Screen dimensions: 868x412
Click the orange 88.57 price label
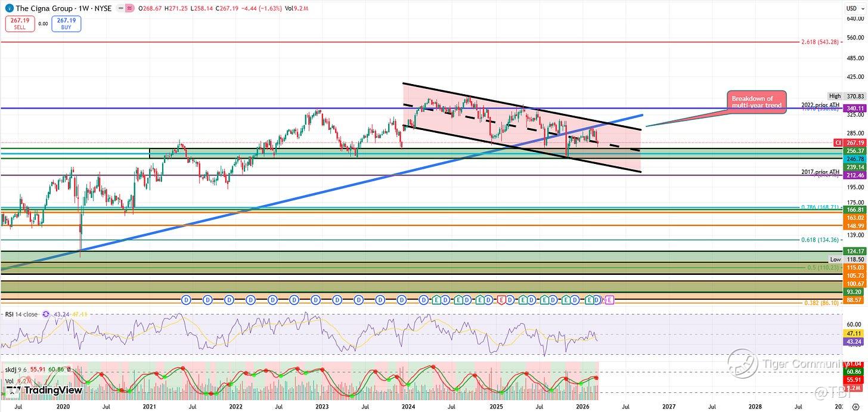(853, 301)
